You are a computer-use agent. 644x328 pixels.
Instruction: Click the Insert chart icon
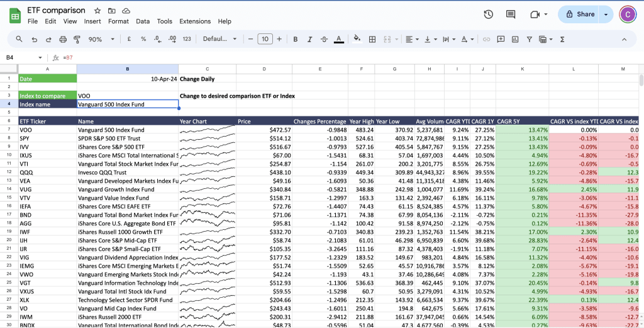515,39
